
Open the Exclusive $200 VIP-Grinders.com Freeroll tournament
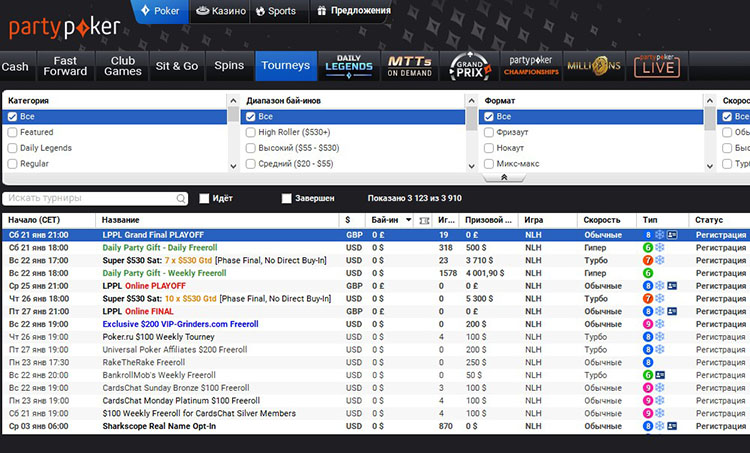coord(179,324)
